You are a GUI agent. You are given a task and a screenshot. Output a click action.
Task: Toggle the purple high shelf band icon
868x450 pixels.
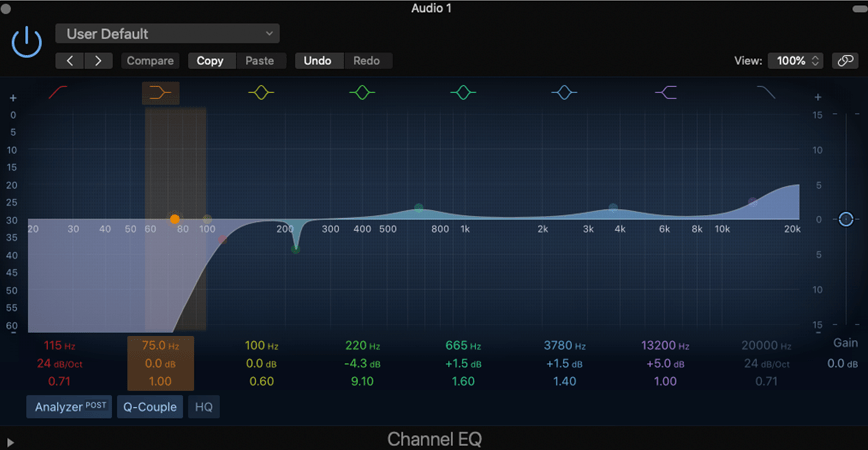pos(666,92)
